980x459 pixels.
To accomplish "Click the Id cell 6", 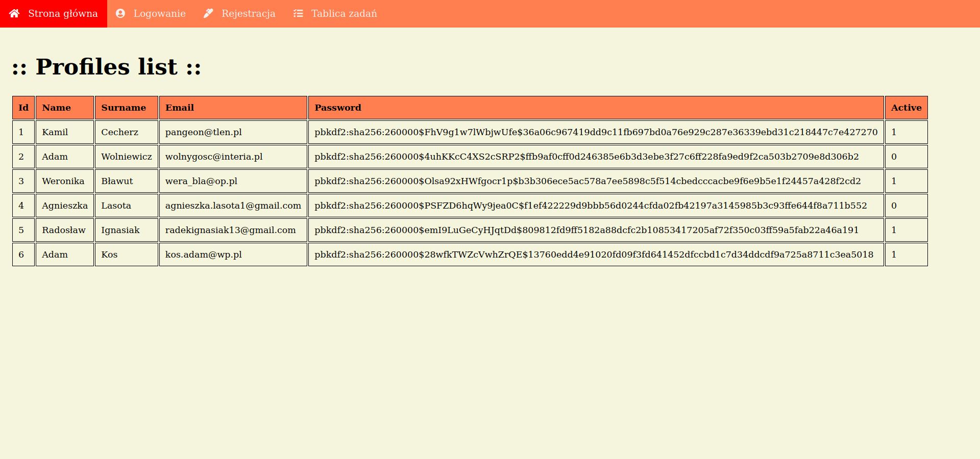I will click(23, 254).
